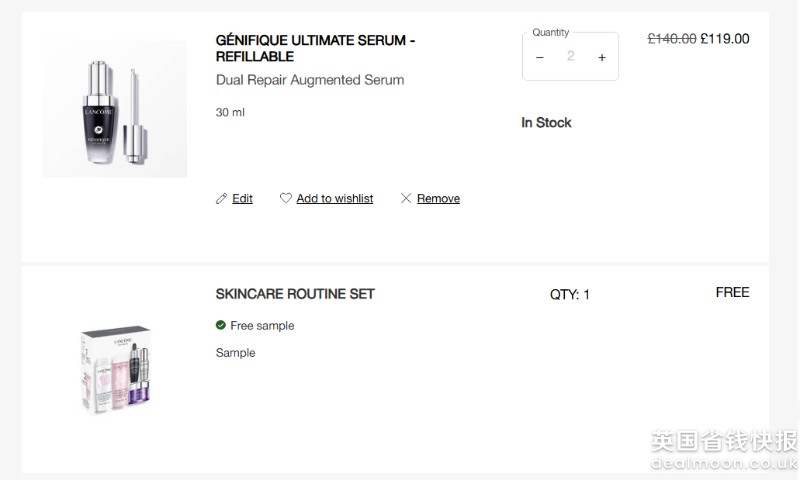Select the Dual Repair Augmented Serum subtitle
Viewport: 800px width, 480px height.
[310, 80]
